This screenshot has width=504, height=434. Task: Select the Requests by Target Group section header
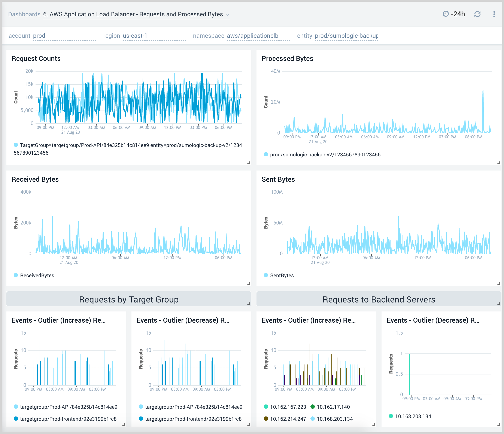129,299
